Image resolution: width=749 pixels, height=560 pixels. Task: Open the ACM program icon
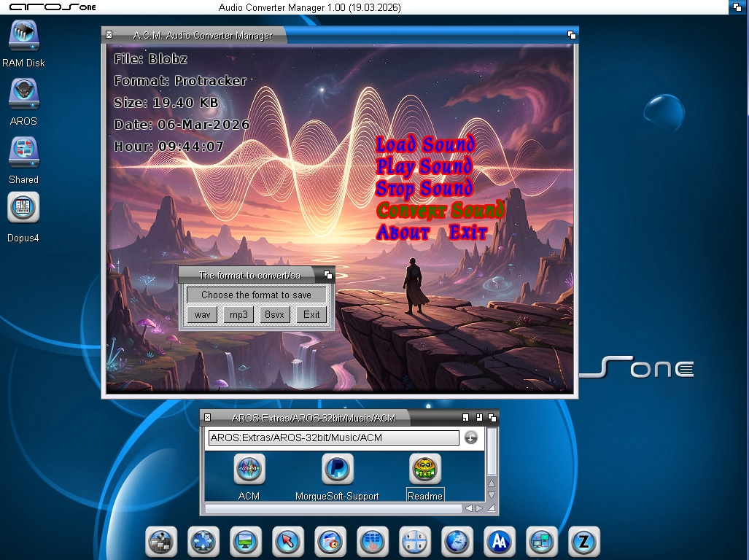point(249,469)
